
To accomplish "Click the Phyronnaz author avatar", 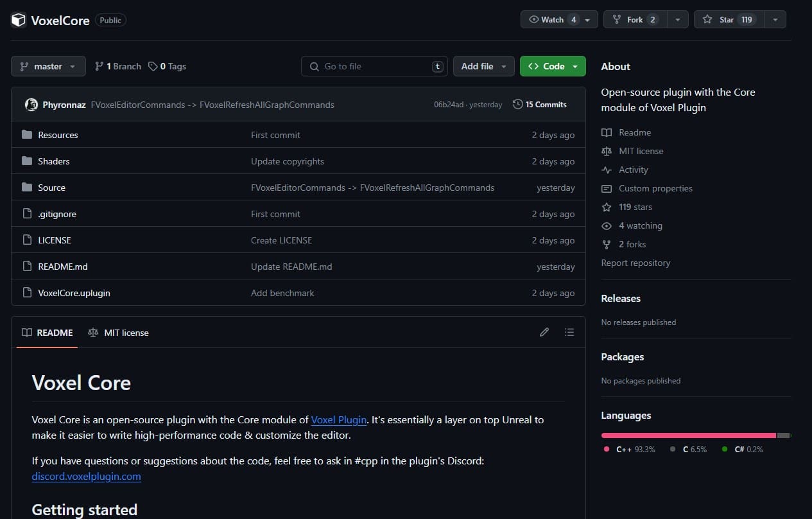I will [31, 105].
